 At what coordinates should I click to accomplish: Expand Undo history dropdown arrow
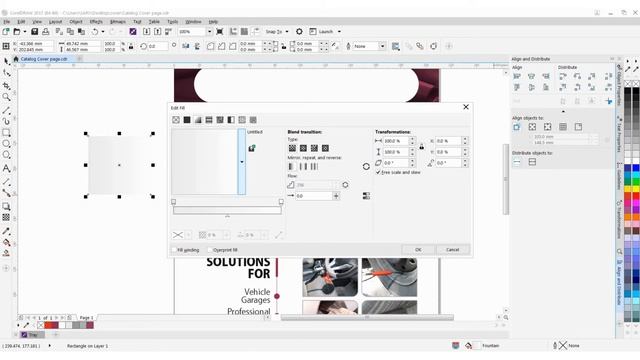pyautogui.click(x=102, y=31)
